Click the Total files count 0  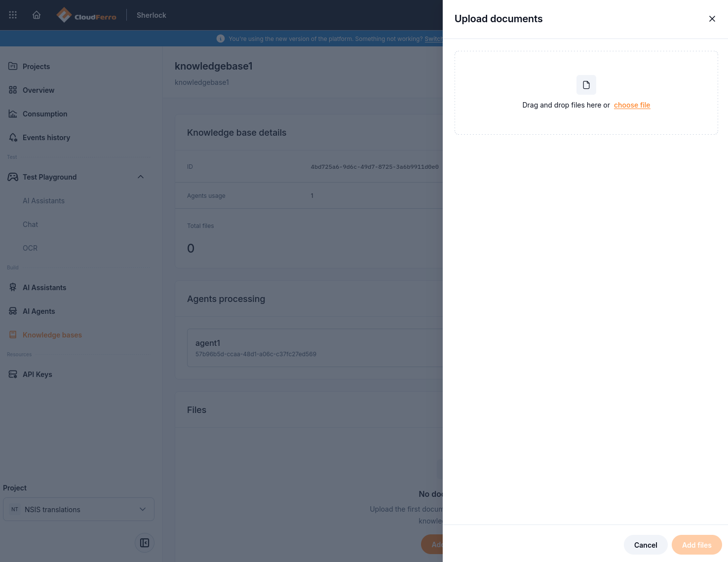[x=191, y=248]
